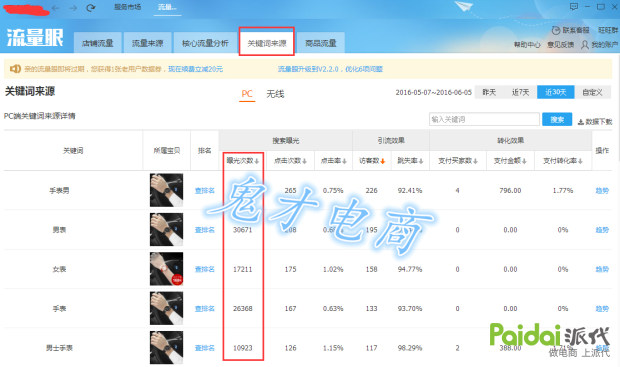Open 趋势 link for 男表 row
Screen dimensions: 620x367
pos(602,230)
